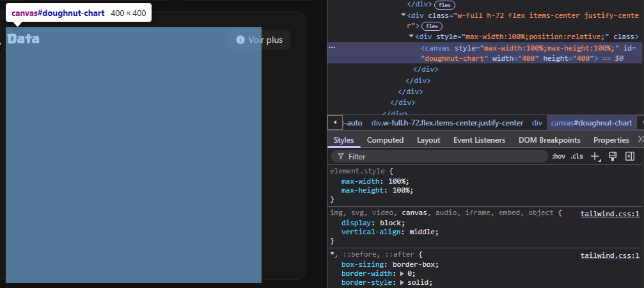Show more tabs with the chevron
644x288 pixels.
640,140
